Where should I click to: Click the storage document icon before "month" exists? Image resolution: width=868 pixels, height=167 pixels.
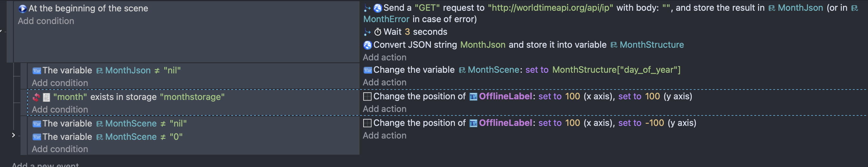[46, 97]
